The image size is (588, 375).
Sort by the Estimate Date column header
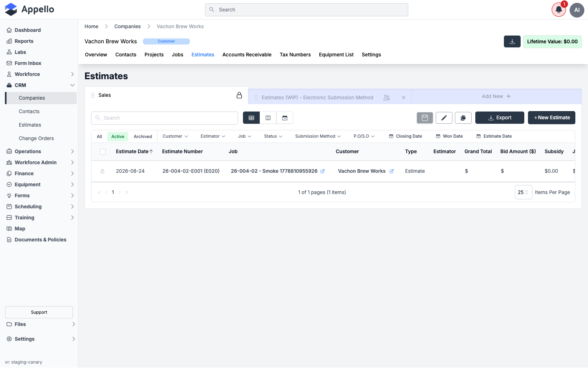[134, 152]
